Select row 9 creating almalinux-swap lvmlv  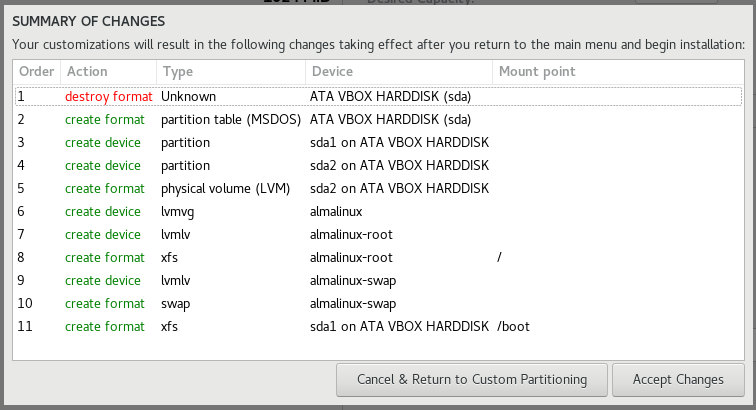[x=378, y=281]
